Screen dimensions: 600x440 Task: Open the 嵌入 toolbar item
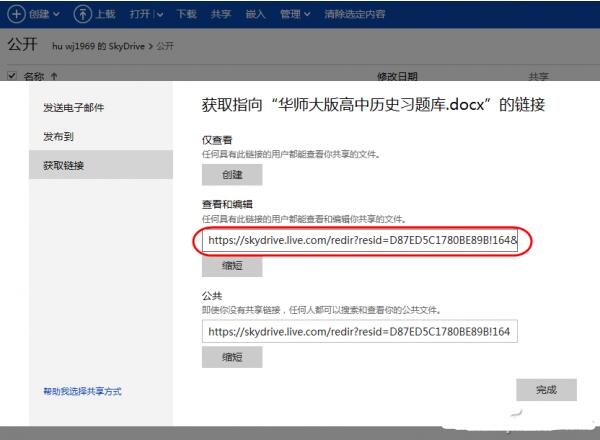(255, 15)
